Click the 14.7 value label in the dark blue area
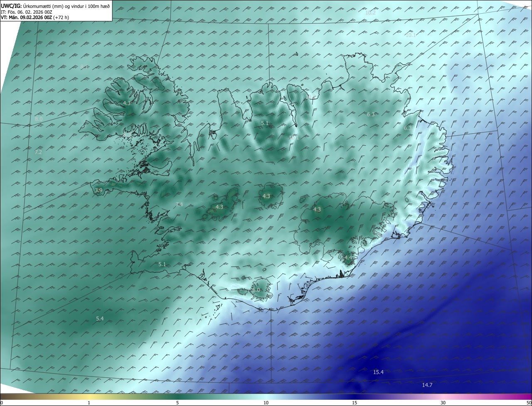Screen dimensions: 532x406 click(427, 385)
